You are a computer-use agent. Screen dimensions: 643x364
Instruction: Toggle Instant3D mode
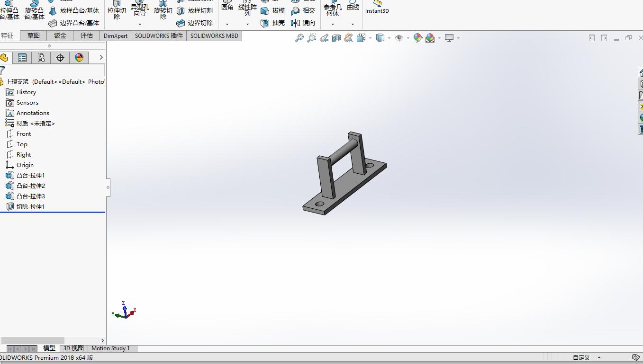377,7
